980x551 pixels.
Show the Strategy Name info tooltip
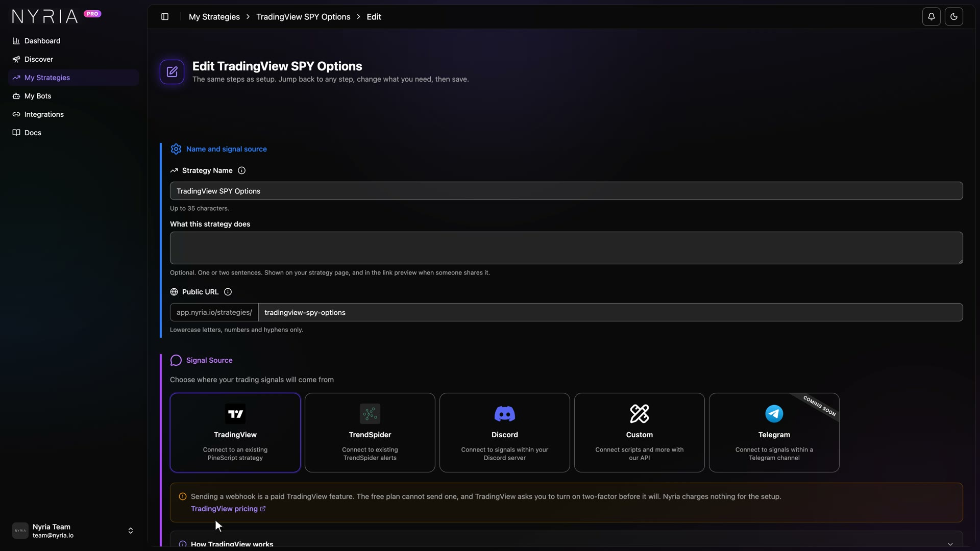tap(242, 170)
